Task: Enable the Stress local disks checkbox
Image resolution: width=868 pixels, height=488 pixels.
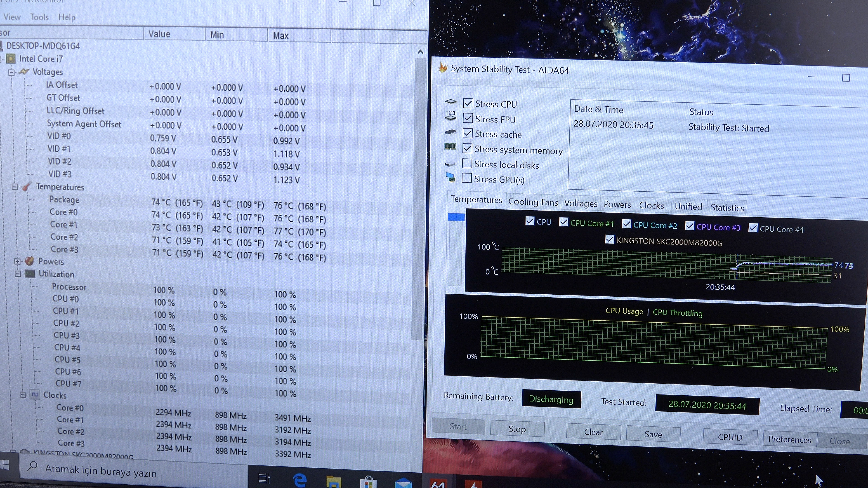Action: click(x=467, y=163)
